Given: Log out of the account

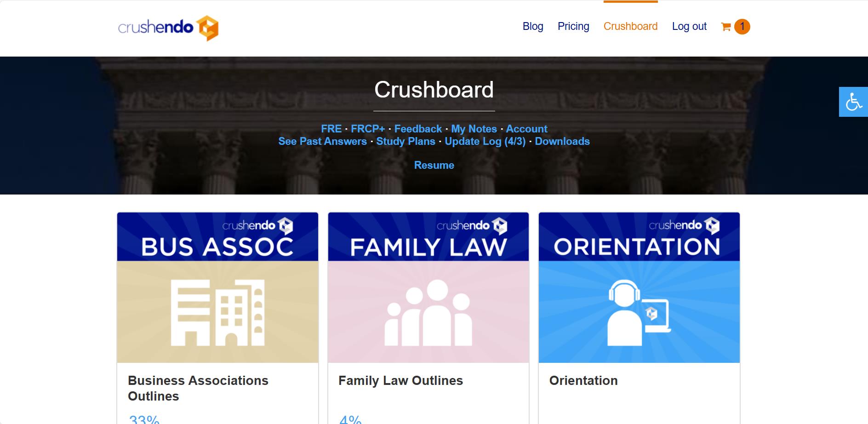Looking at the screenshot, I should [x=690, y=26].
